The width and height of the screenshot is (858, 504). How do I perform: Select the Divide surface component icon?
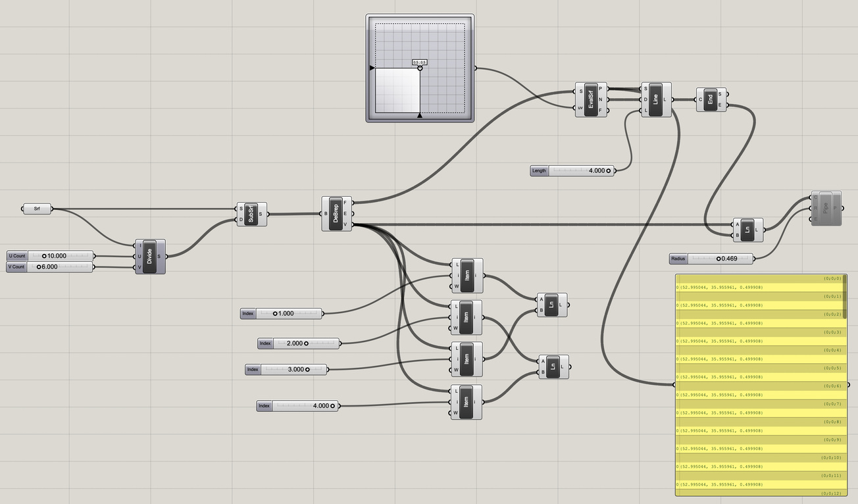pos(149,257)
